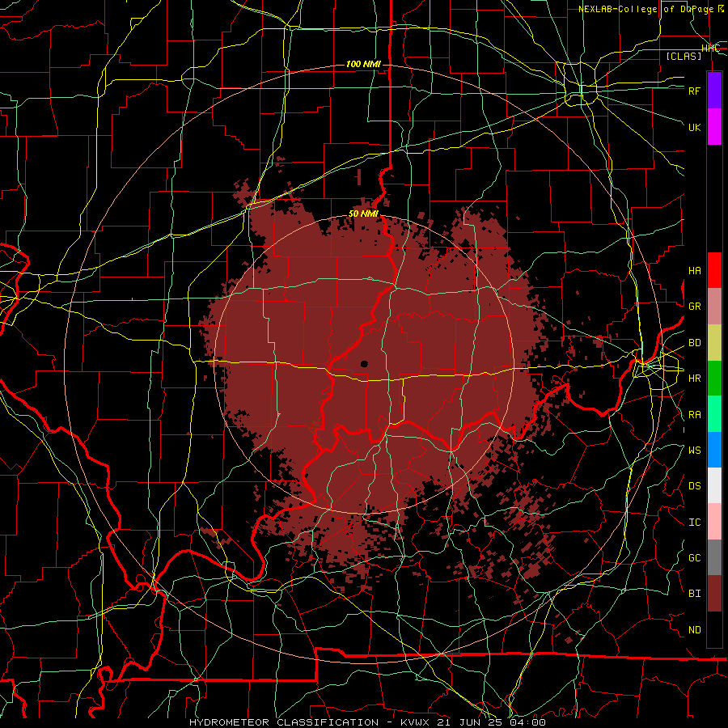Click the UK magenta legend swatch
The height and width of the screenshot is (728, 728).
click(714, 127)
